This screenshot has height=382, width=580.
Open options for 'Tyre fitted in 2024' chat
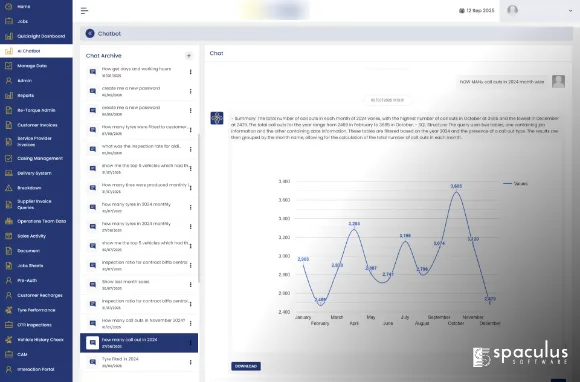pyautogui.click(x=190, y=362)
